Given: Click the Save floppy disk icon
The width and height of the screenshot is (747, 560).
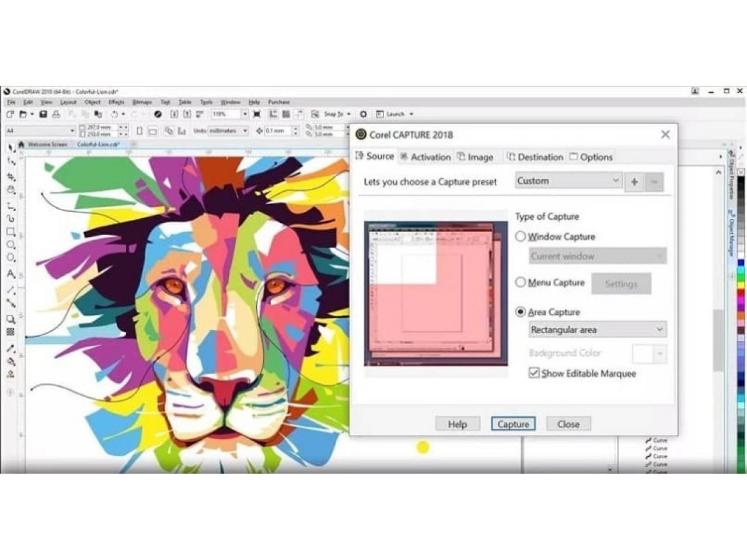Looking at the screenshot, I should coord(43,114).
